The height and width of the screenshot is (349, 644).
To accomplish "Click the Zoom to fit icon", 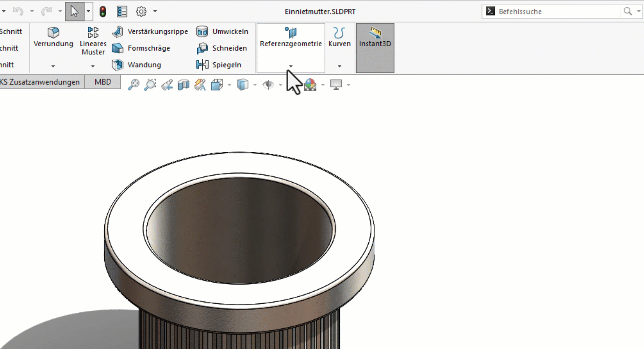I will [133, 85].
